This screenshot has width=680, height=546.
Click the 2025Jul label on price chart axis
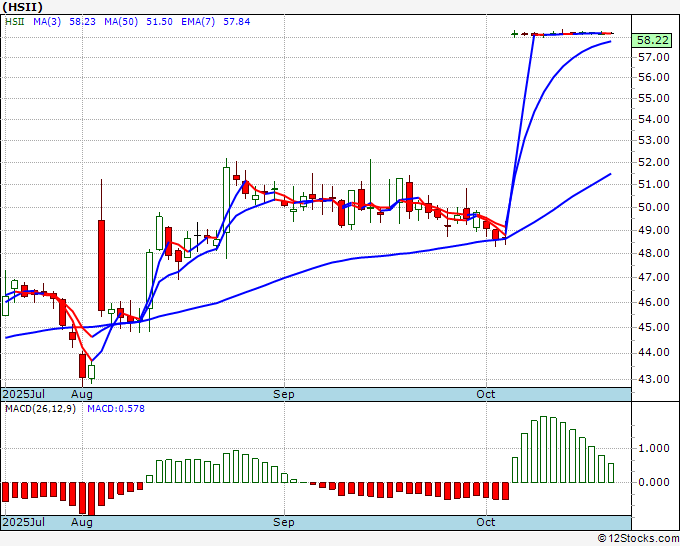[x=23, y=394]
